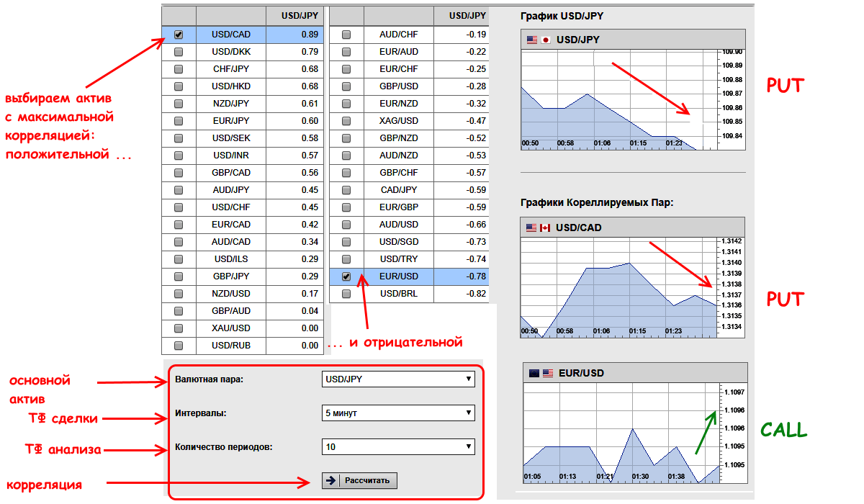Enable the USD/DKK checkbox
This screenshot has height=504, width=864.
[x=179, y=52]
